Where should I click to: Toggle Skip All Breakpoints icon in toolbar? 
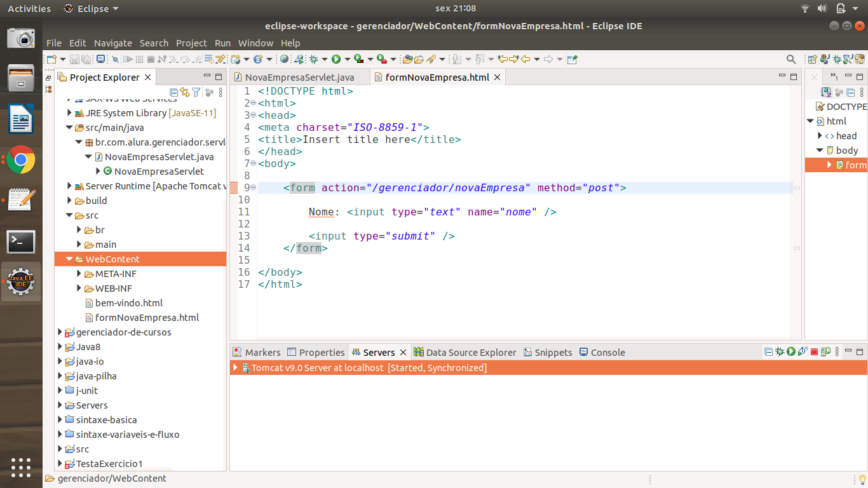click(115, 59)
